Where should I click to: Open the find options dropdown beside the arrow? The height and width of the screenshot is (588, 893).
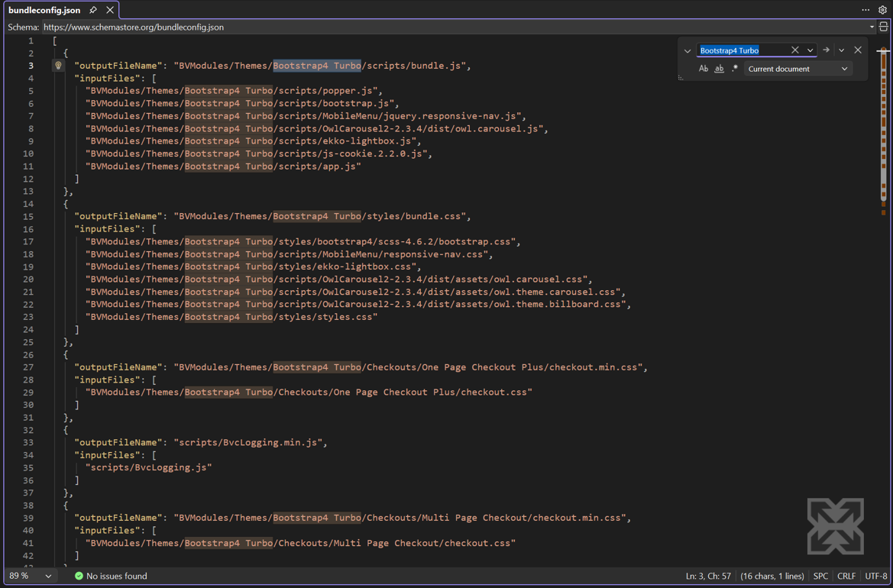pos(841,50)
